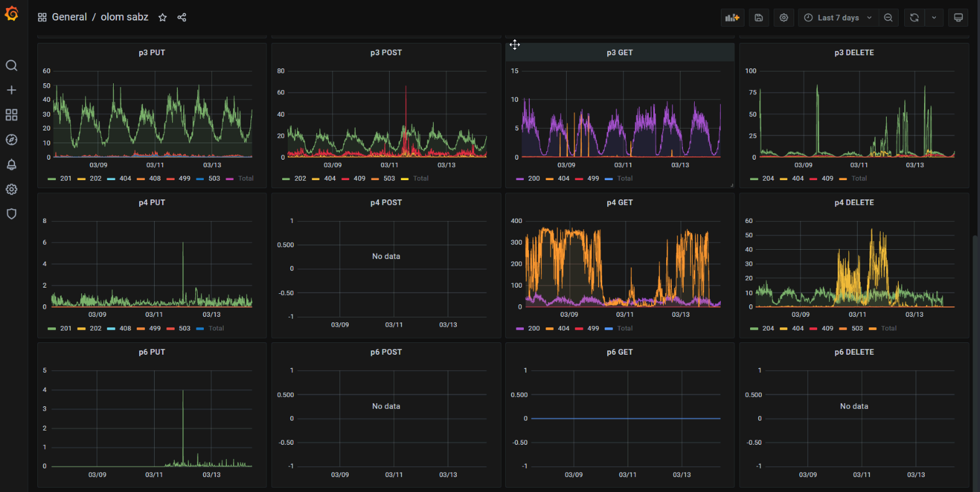Click the zoom out time range button
This screenshot has width=980, height=492.
pyautogui.click(x=888, y=18)
